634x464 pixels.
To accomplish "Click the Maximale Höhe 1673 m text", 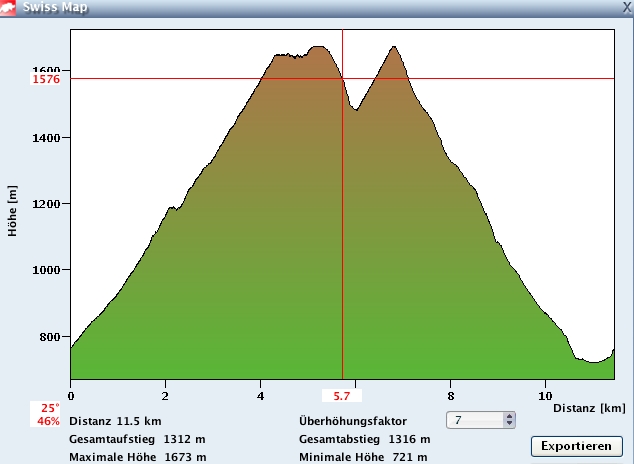I will (137, 457).
